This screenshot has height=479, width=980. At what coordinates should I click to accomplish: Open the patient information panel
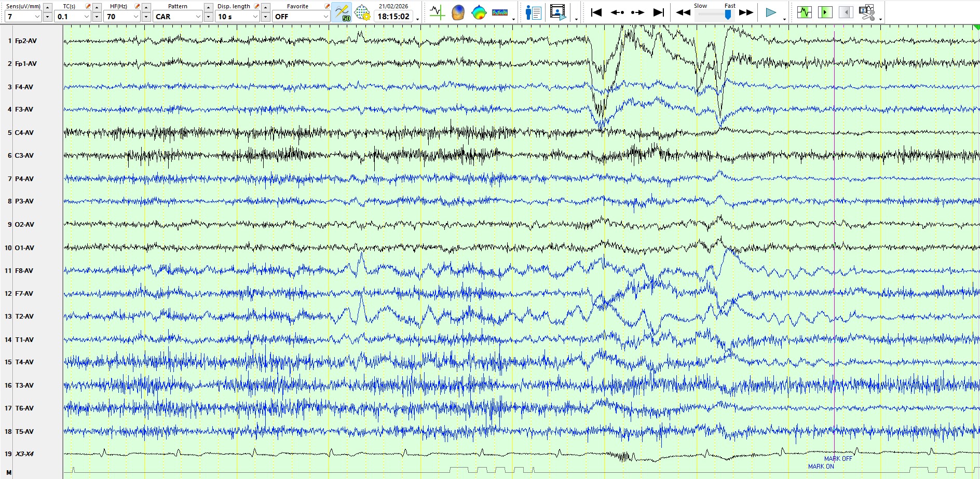point(533,12)
